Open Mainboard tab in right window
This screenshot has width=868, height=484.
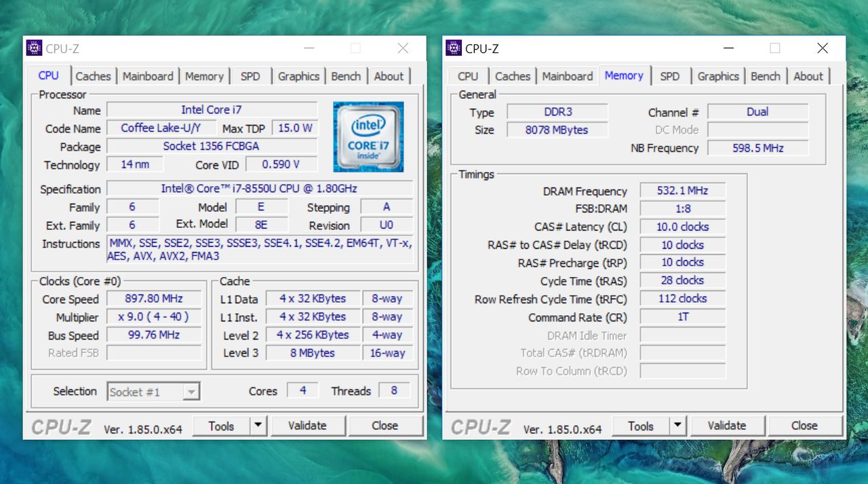(x=568, y=76)
